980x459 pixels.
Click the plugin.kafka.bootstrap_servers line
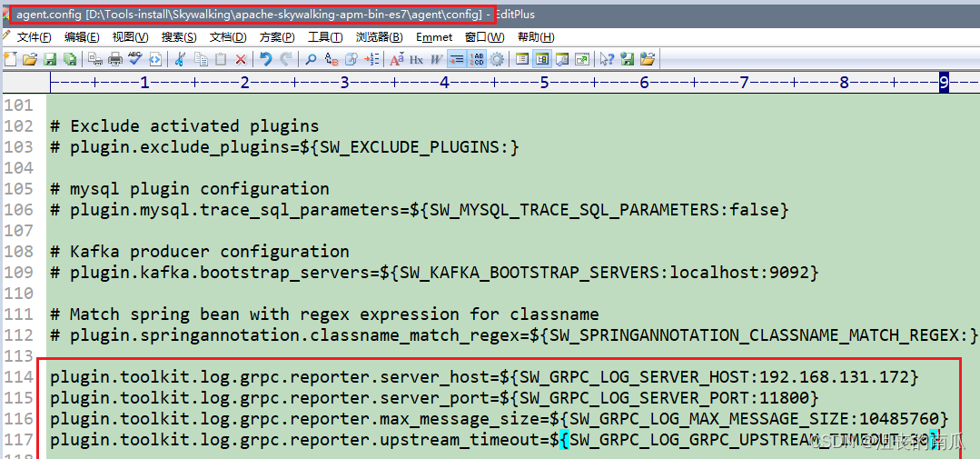click(434, 273)
